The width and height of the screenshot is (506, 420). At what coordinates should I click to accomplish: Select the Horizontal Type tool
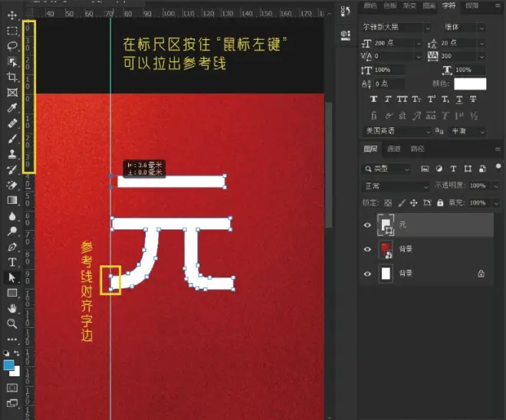[12, 262]
